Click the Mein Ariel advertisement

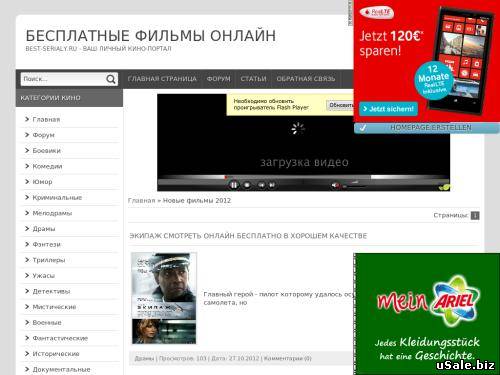tap(428, 313)
